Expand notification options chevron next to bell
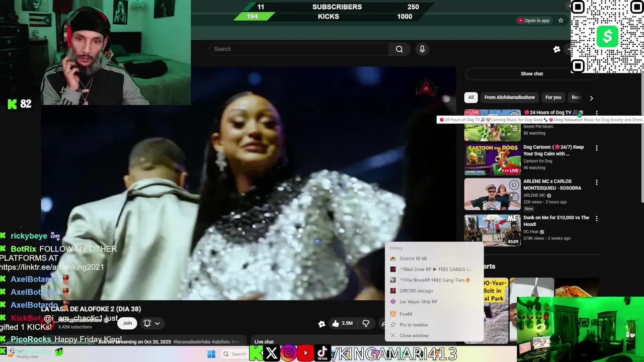 click(157, 323)
